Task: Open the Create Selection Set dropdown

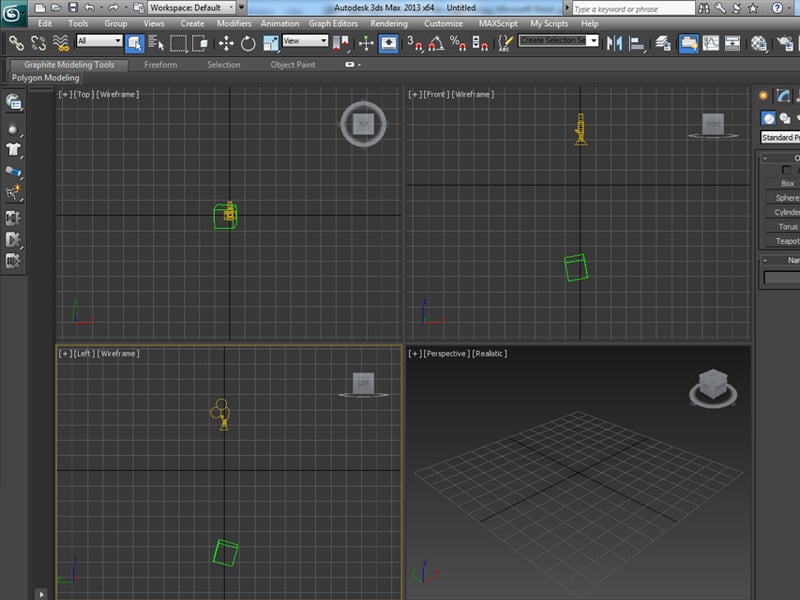Action: pos(559,40)
